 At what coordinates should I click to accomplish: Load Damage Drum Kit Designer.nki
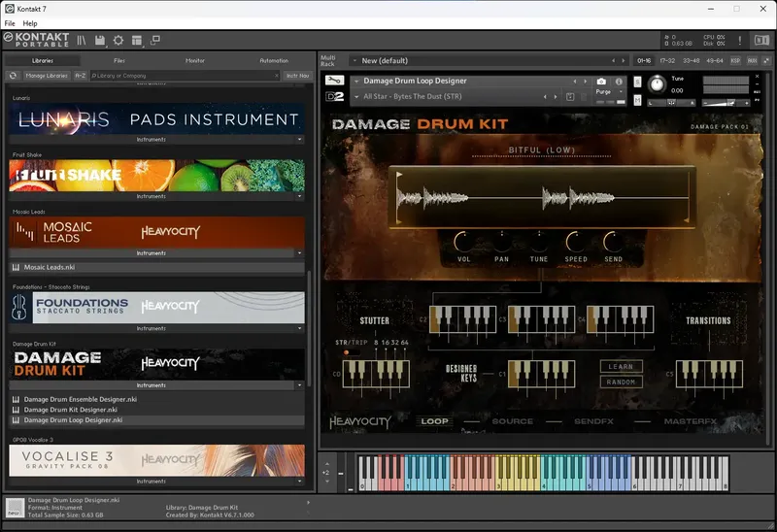pyautogui.click(x=156, y=410)
